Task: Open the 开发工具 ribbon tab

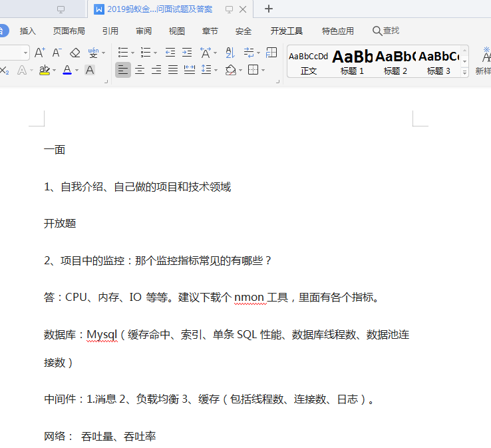Action: [287, 31]
